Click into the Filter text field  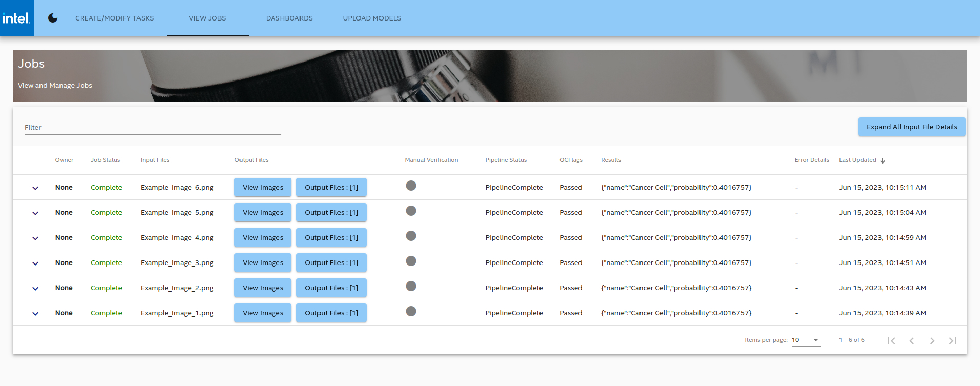152,128
